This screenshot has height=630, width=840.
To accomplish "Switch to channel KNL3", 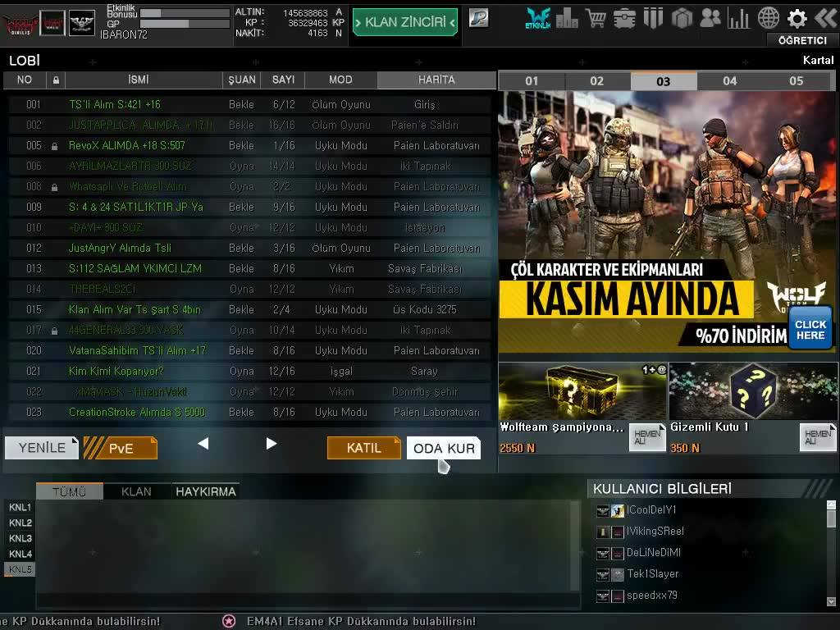I will 20,538.
